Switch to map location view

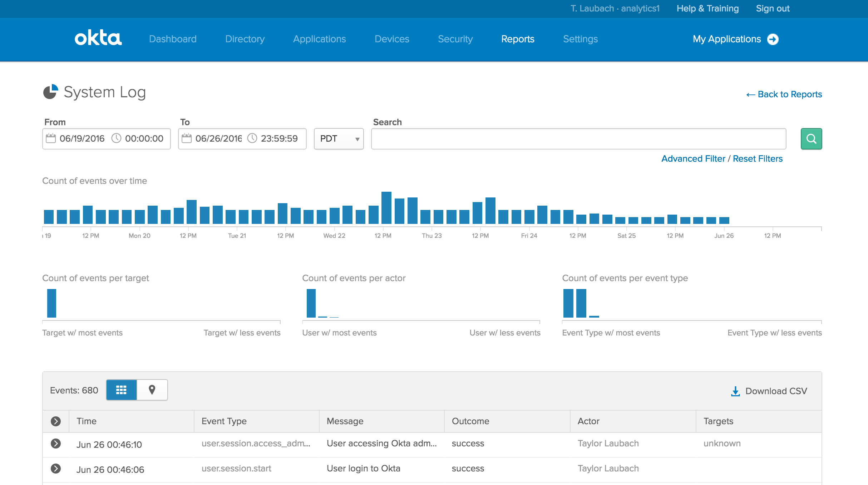click(x=152, y=390)
